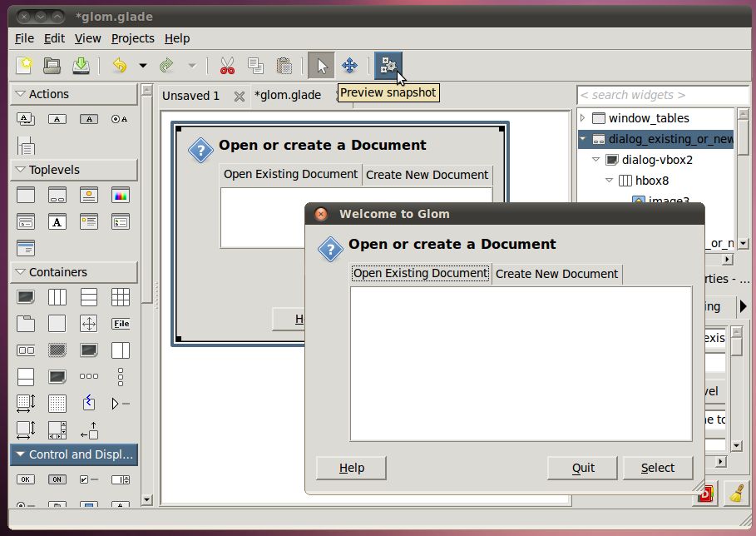Image resolution: width=756 pixels, height=536 pixels.
Task: Pick the OK Button widget icon
Action: pos(26,479)
